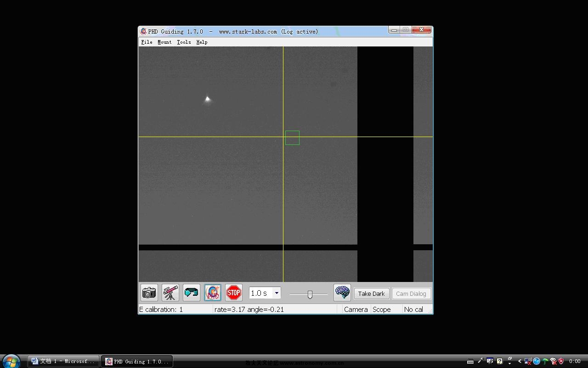Viewport: 588px width, 368px height.
Task: Open the File menu
Action: [147, 42]
